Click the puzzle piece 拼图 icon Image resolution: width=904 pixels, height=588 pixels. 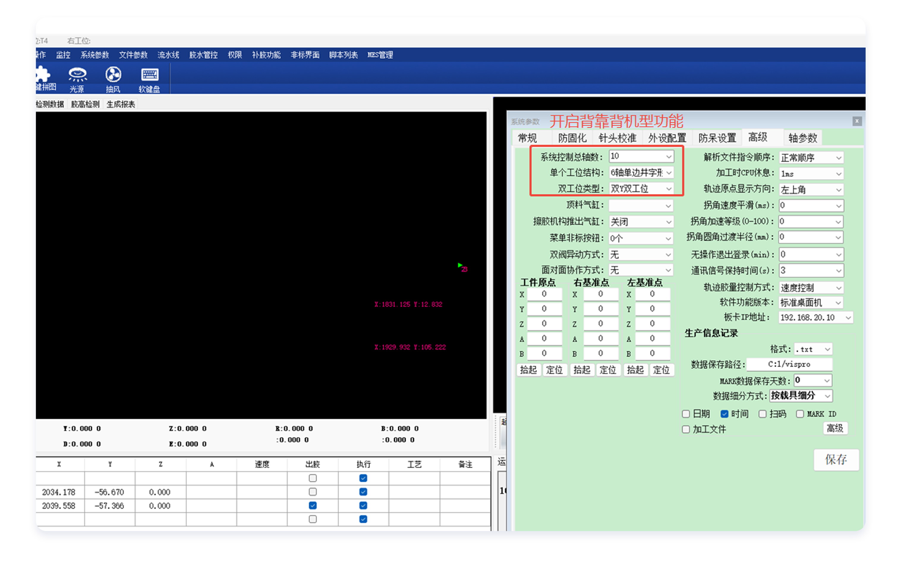(43, 75)
